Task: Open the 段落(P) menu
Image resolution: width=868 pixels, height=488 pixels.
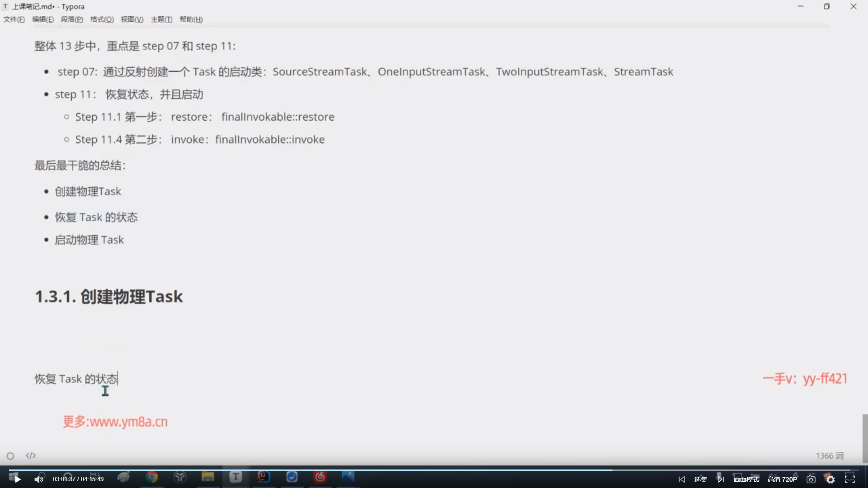Action: [72, 19]
